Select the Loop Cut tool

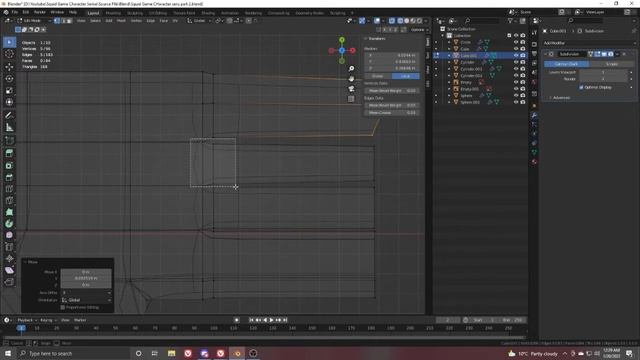pyautogui.click(x=9, y=189)
